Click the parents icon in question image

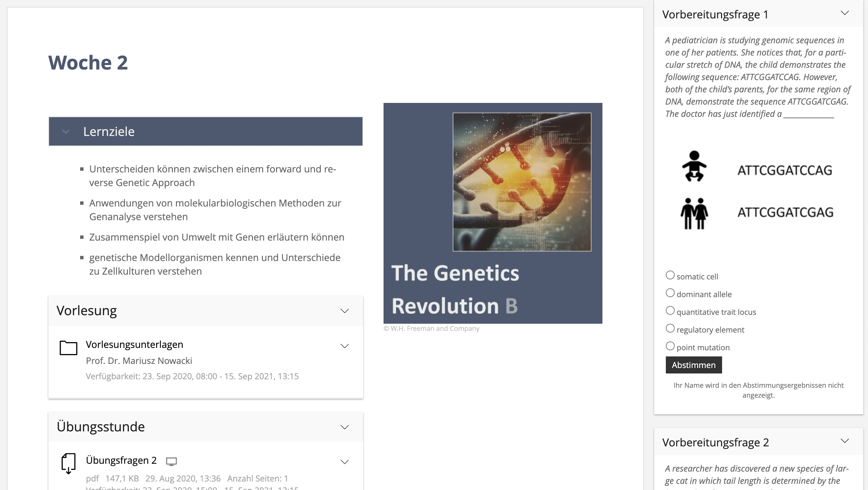click(694, 213)
